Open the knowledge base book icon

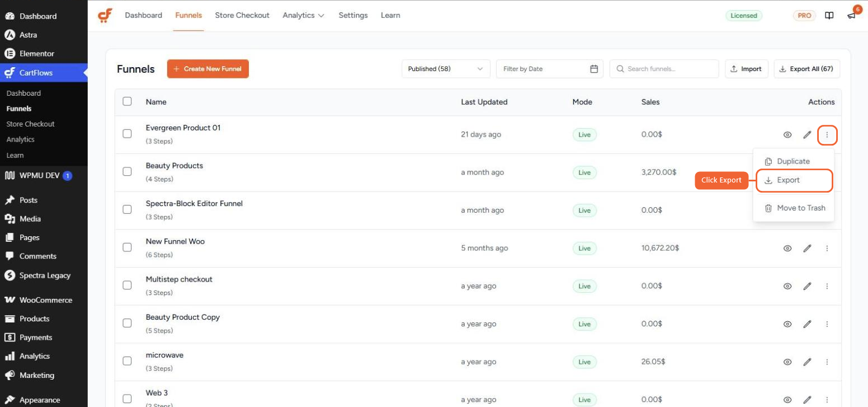tap(829, 16)
